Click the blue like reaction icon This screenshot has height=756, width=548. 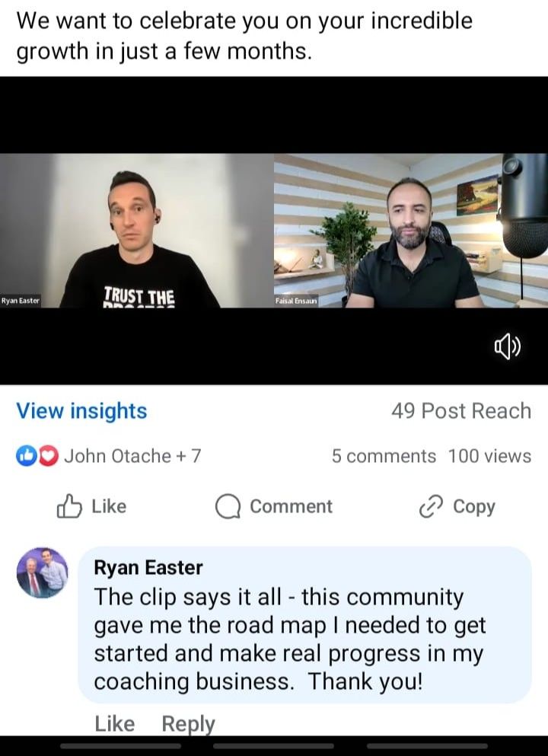click(26, 456)
